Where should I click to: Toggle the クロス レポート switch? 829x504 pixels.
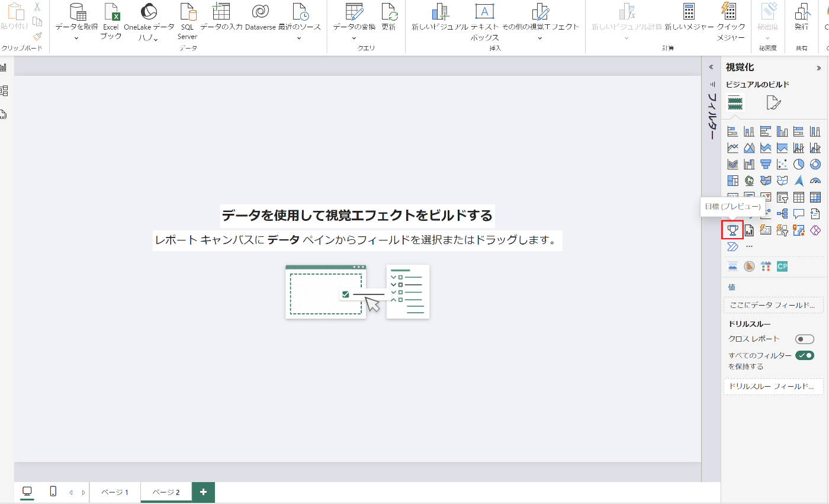point(805,339)
